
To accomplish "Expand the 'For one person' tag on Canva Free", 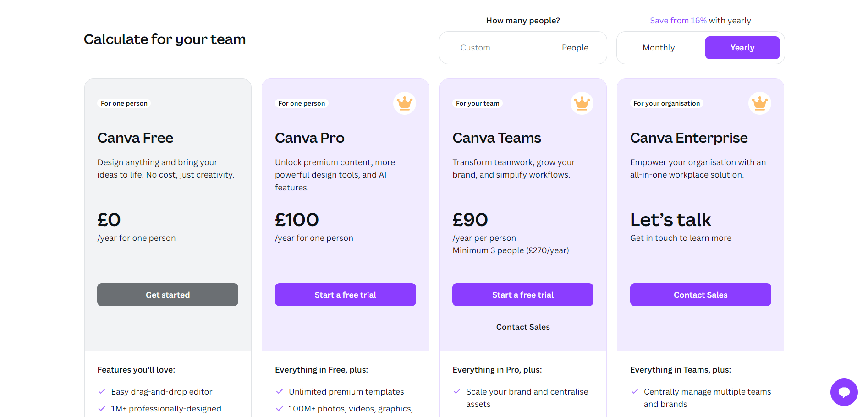I will (x=124, y=103).
